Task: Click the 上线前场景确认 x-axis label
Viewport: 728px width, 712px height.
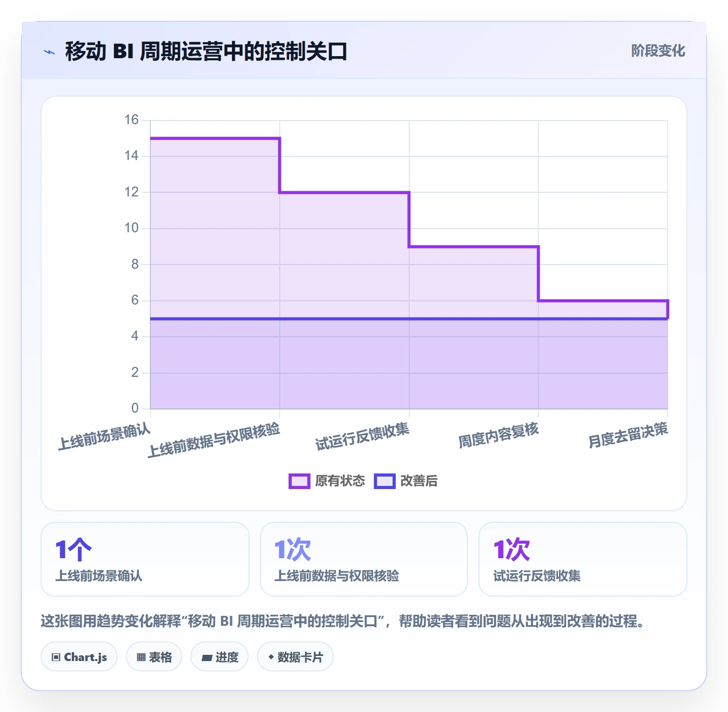Action: click(x=104, y=437)
